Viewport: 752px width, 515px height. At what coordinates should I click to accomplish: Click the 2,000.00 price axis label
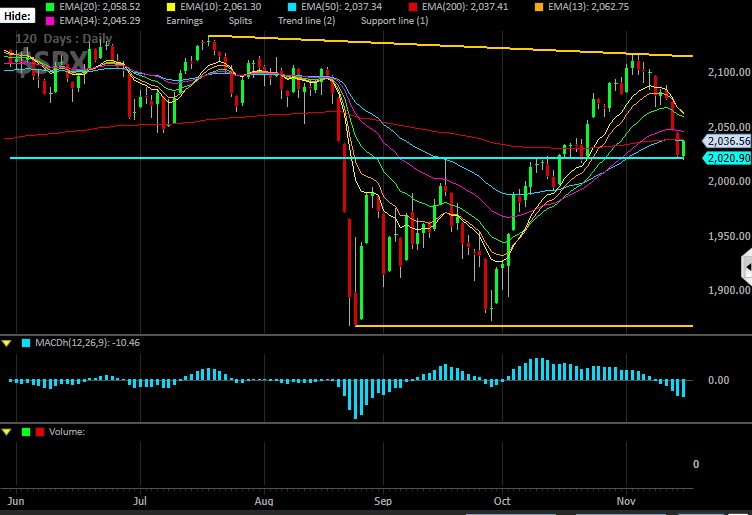point(729,181)
